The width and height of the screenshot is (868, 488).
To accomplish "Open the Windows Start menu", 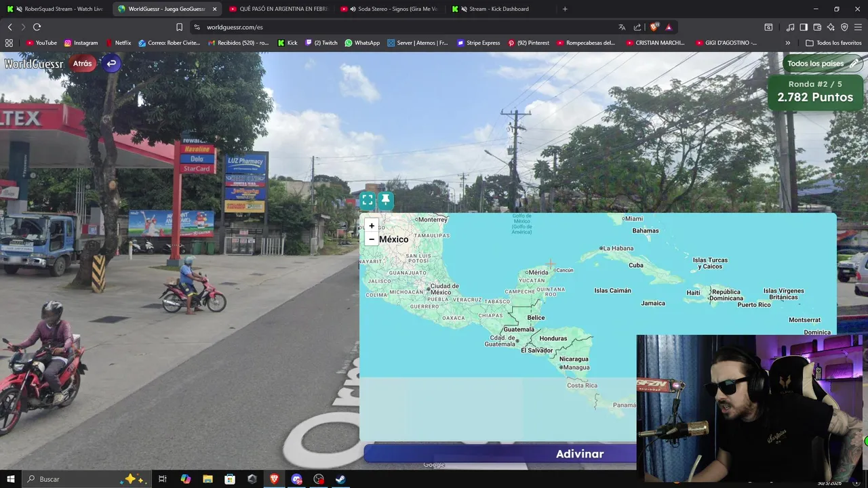I will click(10, 479).
